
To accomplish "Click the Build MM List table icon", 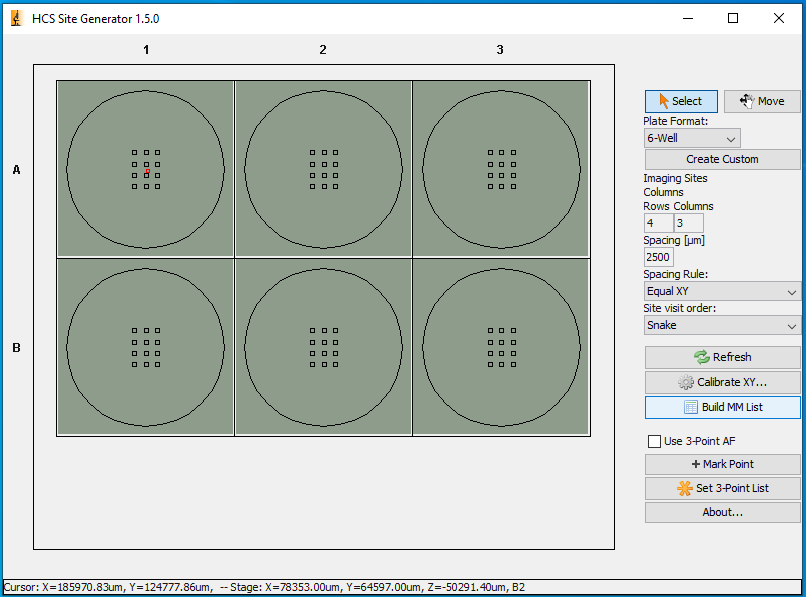I will tap(690, 407).
